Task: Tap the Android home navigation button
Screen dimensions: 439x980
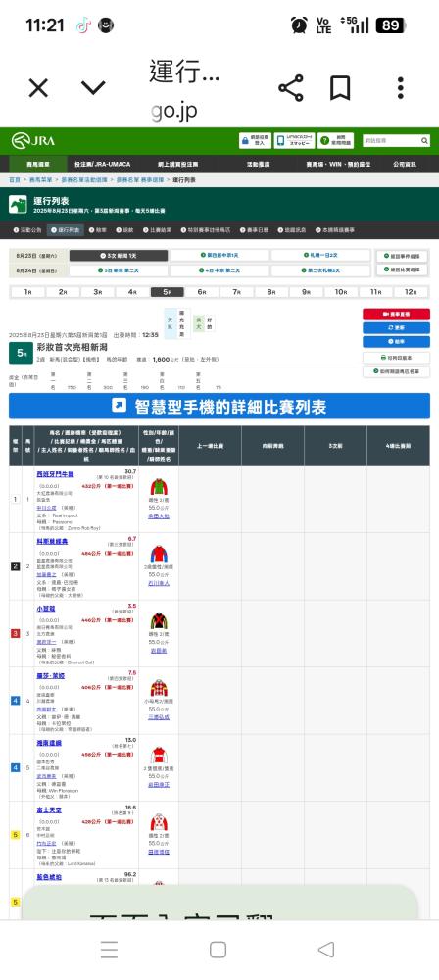Action: tap(218, 950)
